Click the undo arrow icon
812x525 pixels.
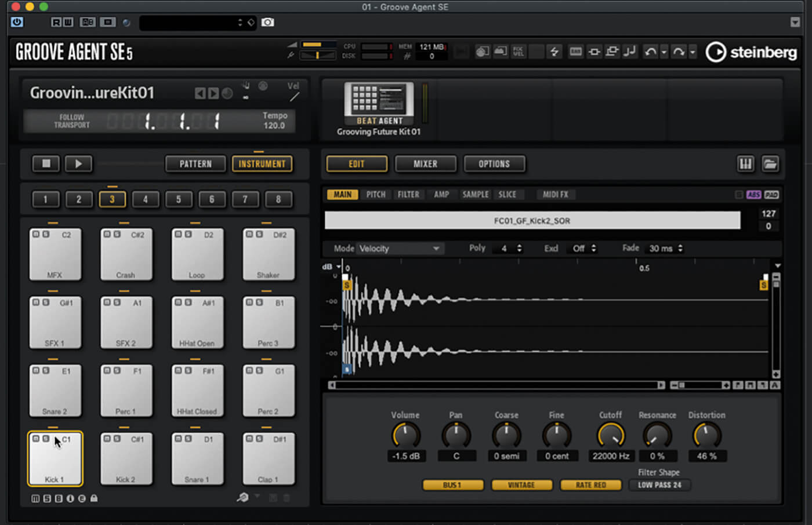pyautogui.click(x=651, y=52)
